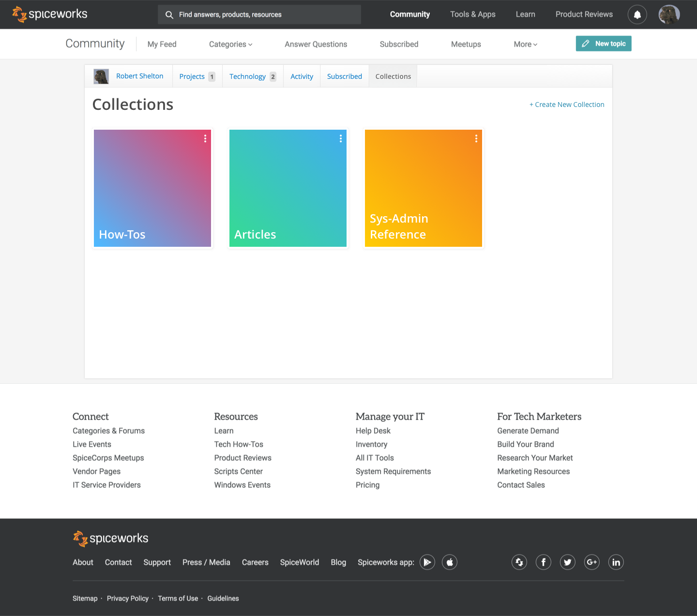
Task: Open Live Events footer link
Action: pos(92,444)
